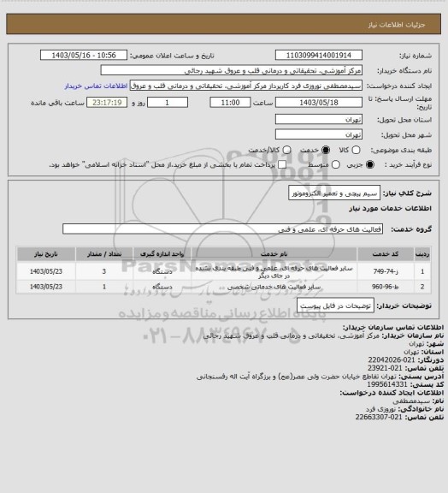
Task: Click contact phone 23921-021
Action: coord(385,368)
